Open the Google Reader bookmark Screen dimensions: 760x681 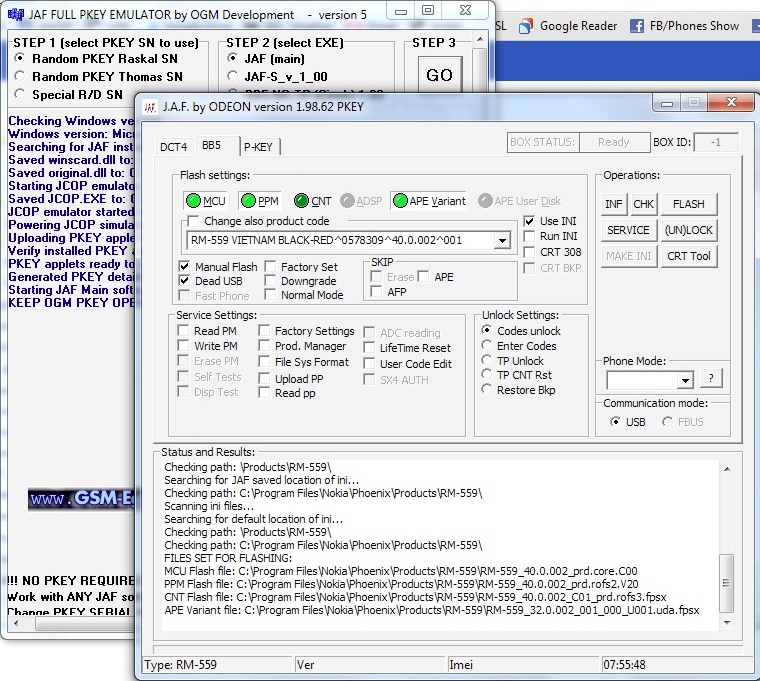[568, 26]
